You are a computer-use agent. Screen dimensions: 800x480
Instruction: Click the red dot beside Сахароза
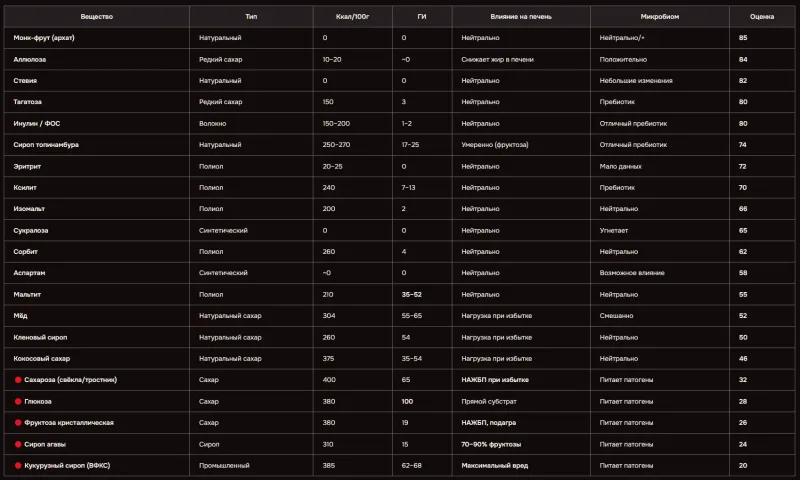18,380
